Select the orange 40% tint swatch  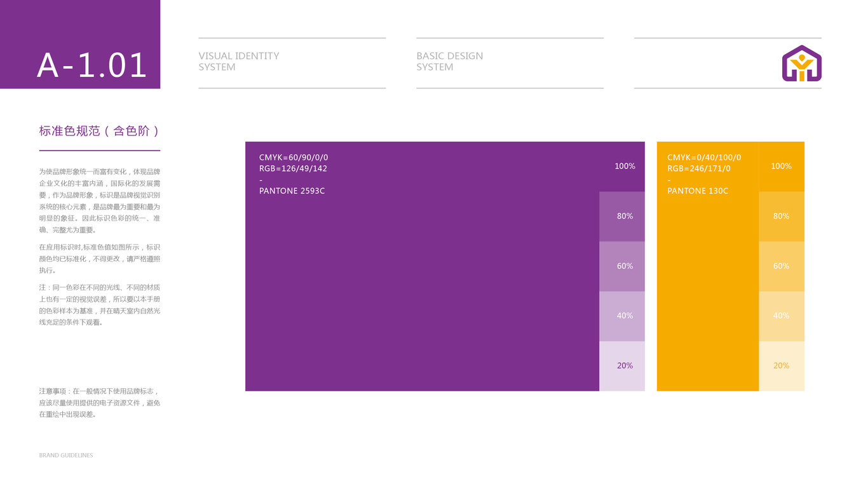click(782, 316)
